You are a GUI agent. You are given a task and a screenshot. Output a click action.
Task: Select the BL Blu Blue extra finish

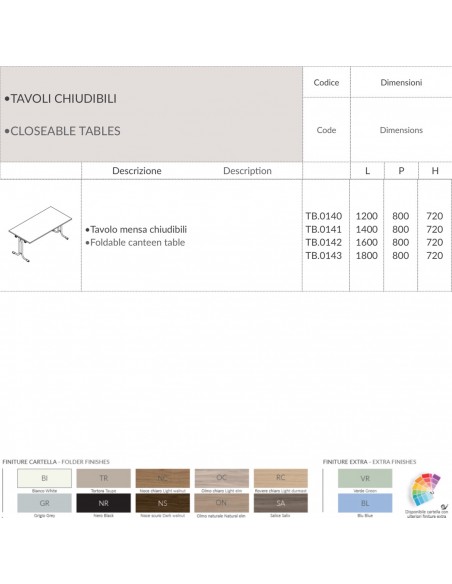[365, 503]
